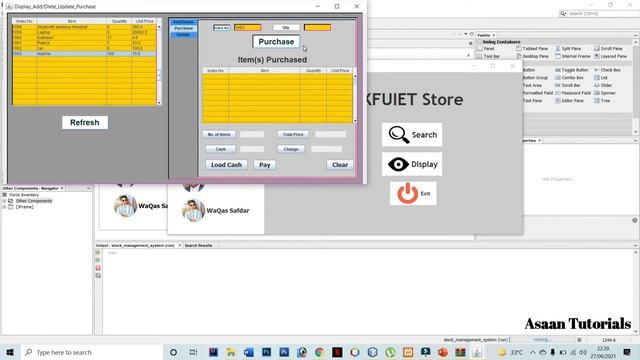Screen dimensions: 640x360
Task: Select Split Pane in the palette
Action: pyautogui.click(x=568, y=49)
